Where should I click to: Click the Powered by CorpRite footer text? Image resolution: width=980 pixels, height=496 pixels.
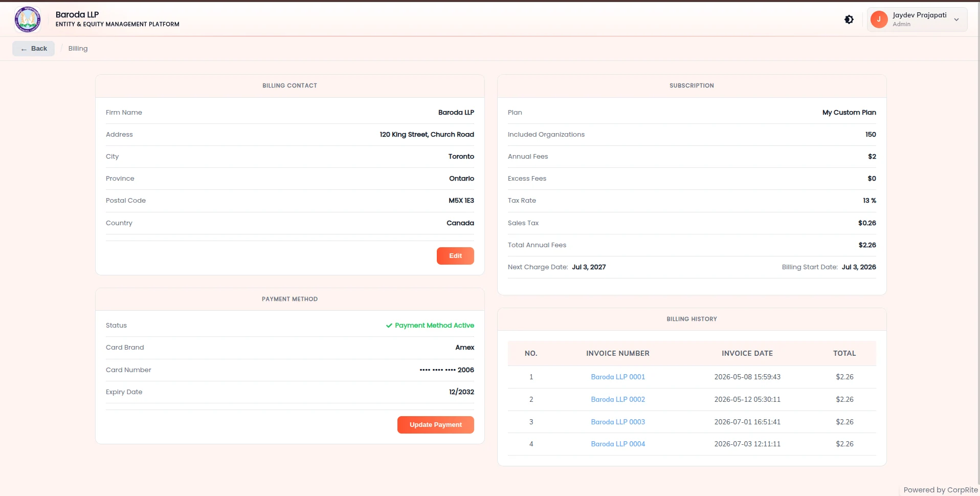[941, 490]
